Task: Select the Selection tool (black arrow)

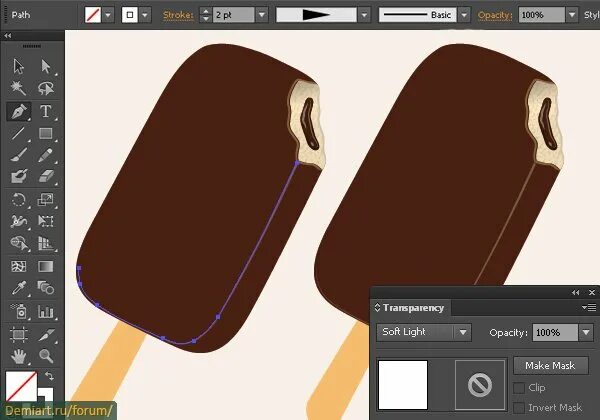Action: (x=18, y=66)
